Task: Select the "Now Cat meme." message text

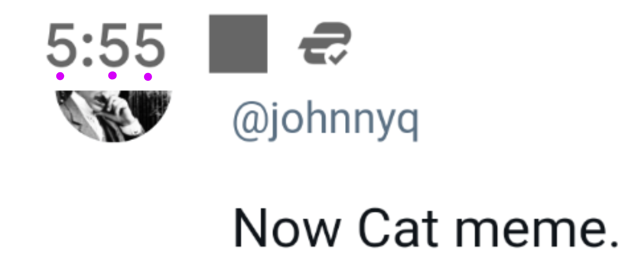Action: click(x=426, y=228)
